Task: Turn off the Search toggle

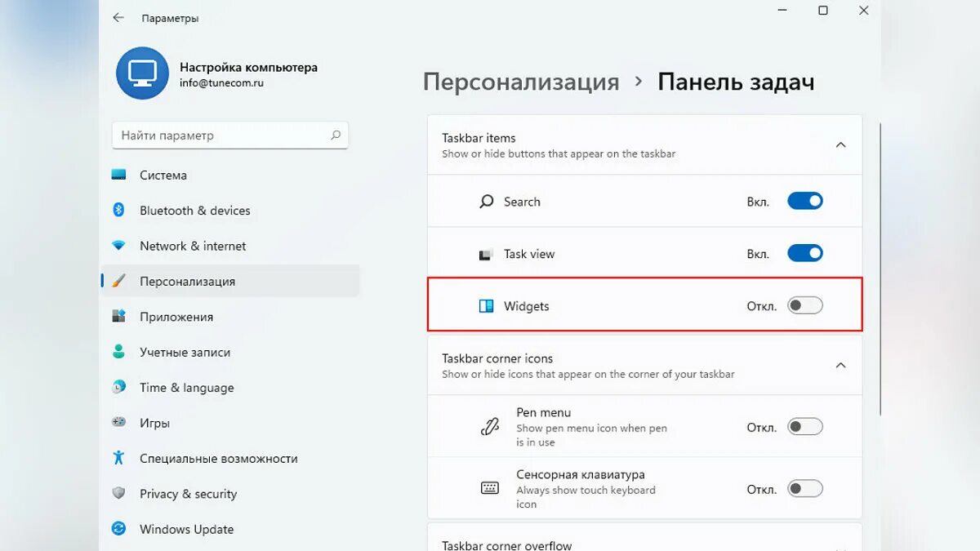Action: click(805, 201)
